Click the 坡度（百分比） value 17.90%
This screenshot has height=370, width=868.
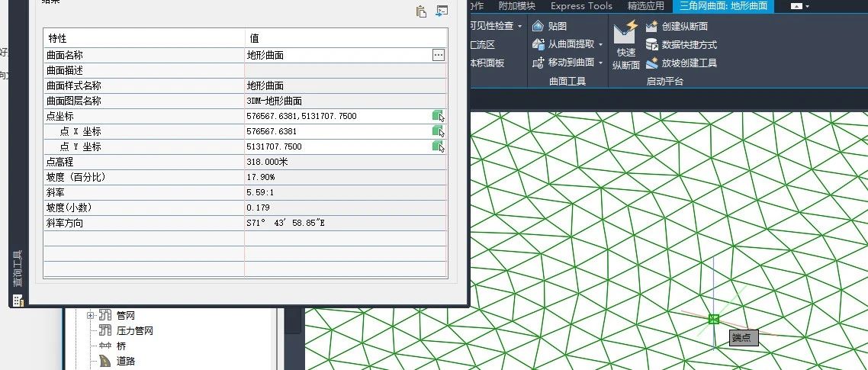261,177
